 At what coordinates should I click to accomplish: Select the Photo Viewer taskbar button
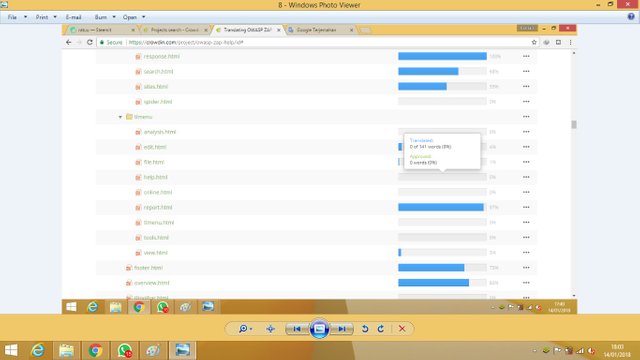pos(182,350)
